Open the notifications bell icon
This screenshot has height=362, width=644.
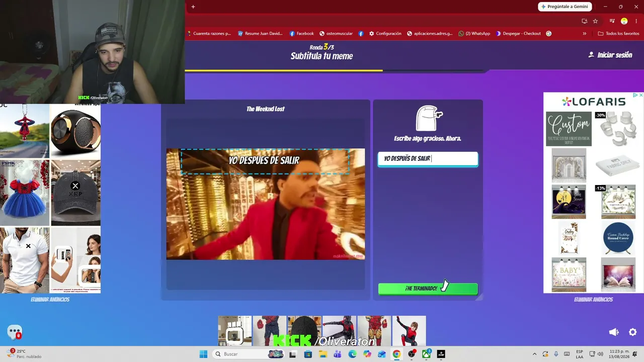635,354
